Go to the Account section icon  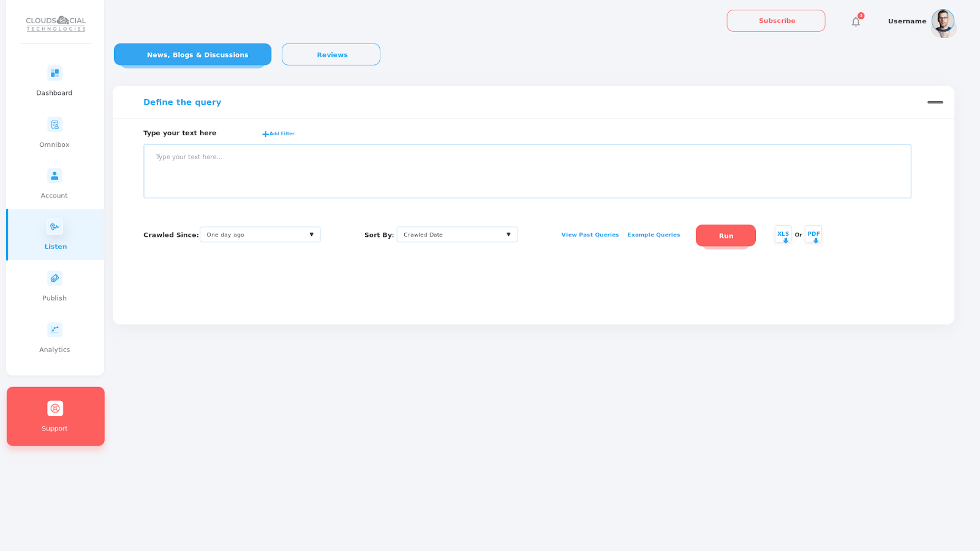[55, 176]
